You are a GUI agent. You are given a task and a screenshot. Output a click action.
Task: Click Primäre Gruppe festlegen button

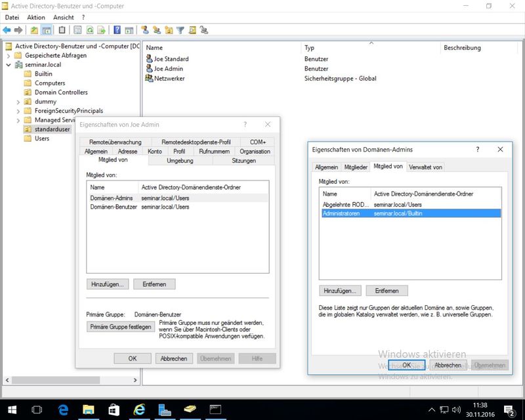click(x=121, y=327)
